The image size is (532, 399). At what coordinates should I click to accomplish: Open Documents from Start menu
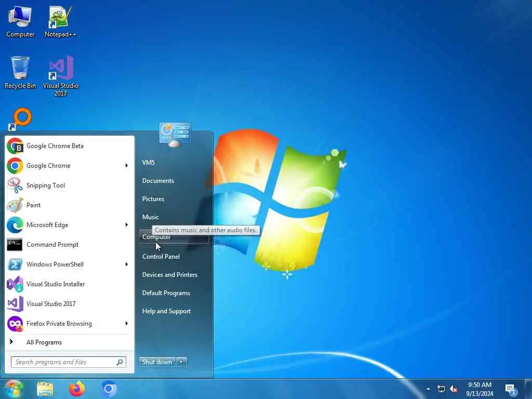coord(174,181)
